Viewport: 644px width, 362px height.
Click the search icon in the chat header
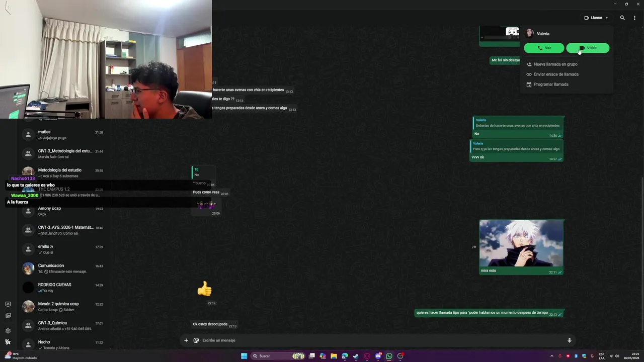coord(622,18)
